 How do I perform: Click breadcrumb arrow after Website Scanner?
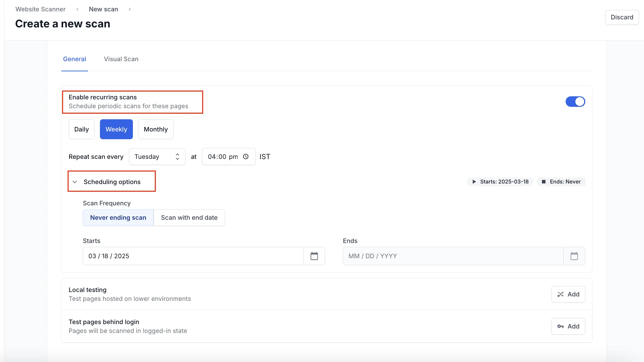(x=77, y=9)
